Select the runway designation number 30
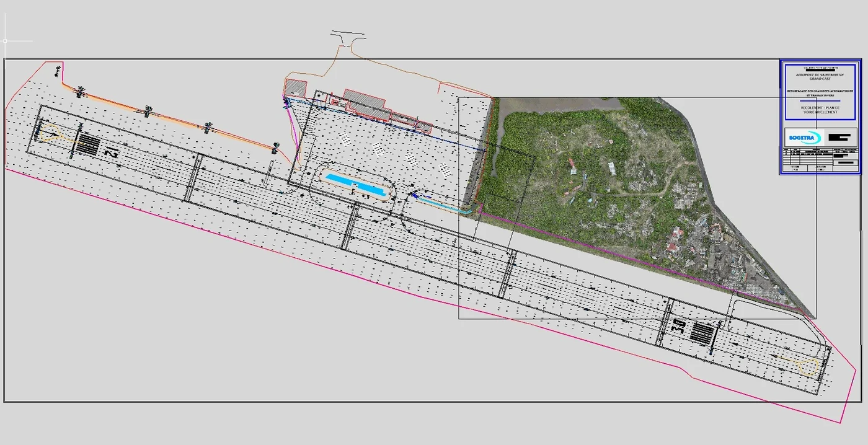Image resolution: width=868 pixels, height=445 pixels. pyautogui.click(x=678, y=325)
